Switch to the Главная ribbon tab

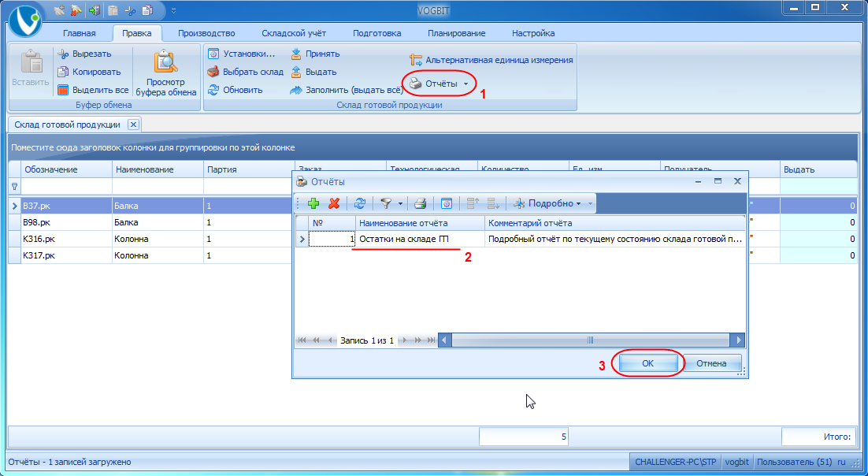point(80,33)
